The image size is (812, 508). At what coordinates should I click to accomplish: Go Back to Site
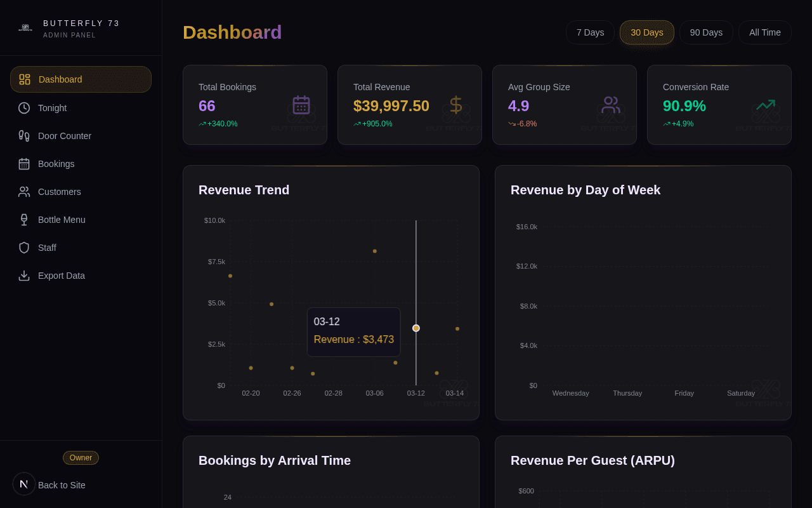point(62,485)
